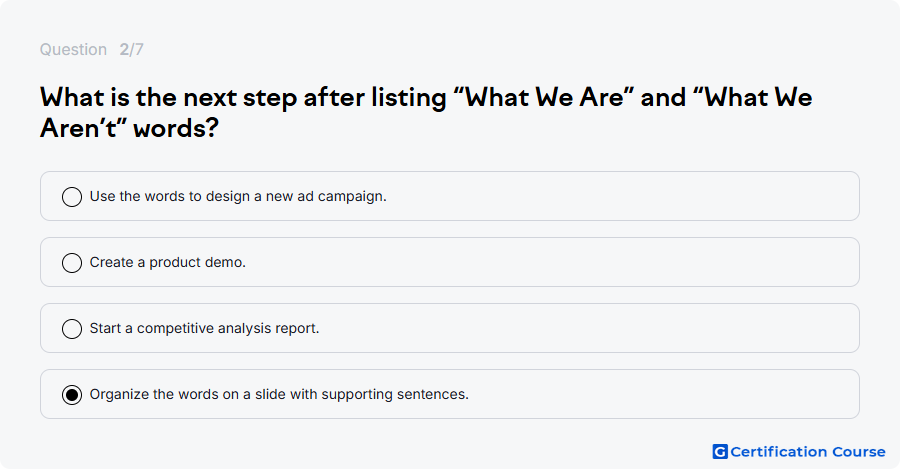This screenshot has width=900, height=469.
Task: Click the '2/7' counter number
Action: pyautogui.click(x=131, y=49)
